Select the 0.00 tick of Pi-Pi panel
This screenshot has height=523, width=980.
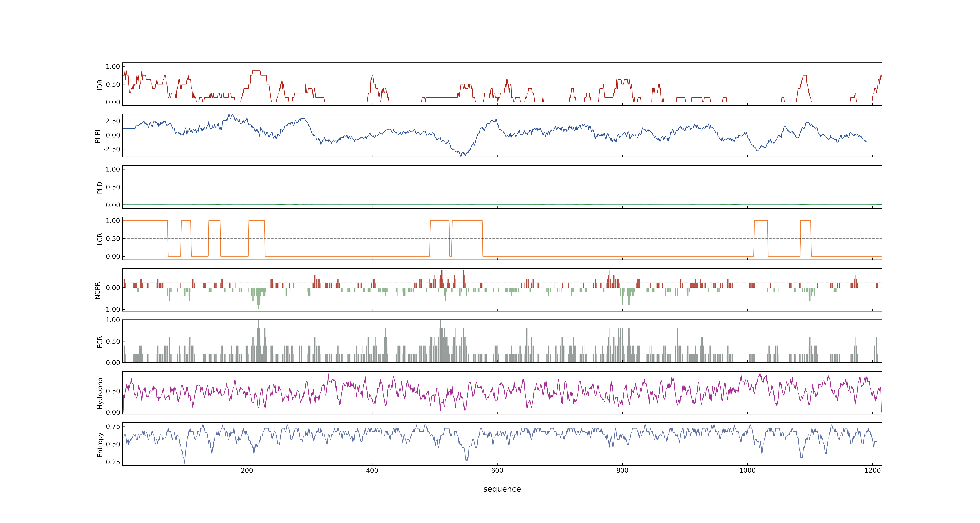[113, 135]
